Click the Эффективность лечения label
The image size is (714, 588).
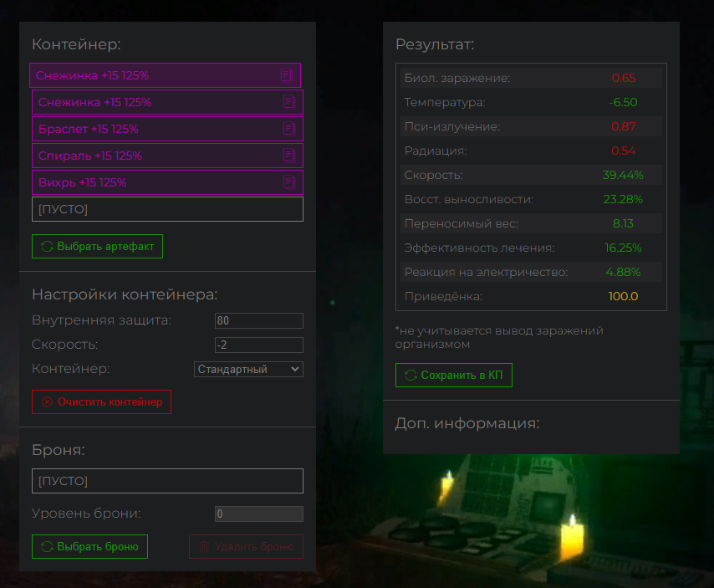pyautogui.click(x=480, y=248)
